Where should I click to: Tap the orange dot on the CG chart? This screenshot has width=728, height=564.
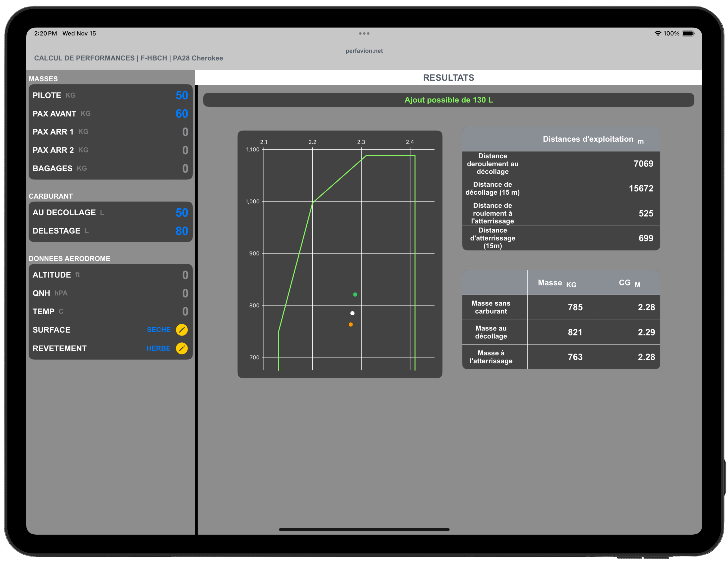tap(350, 324)
